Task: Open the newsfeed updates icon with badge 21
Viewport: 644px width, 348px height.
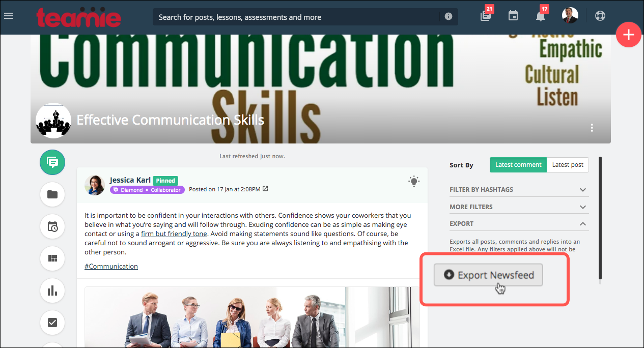Action: 486,15
